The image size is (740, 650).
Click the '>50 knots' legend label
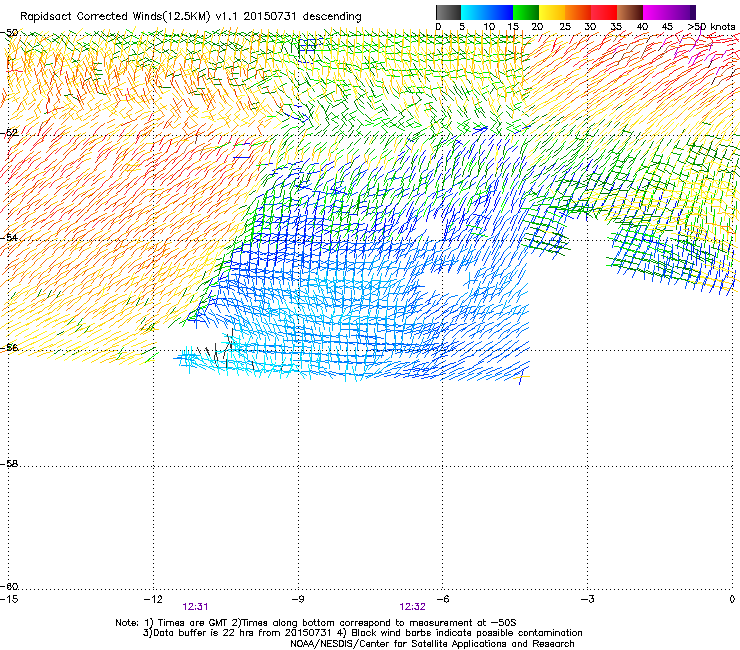711,27
